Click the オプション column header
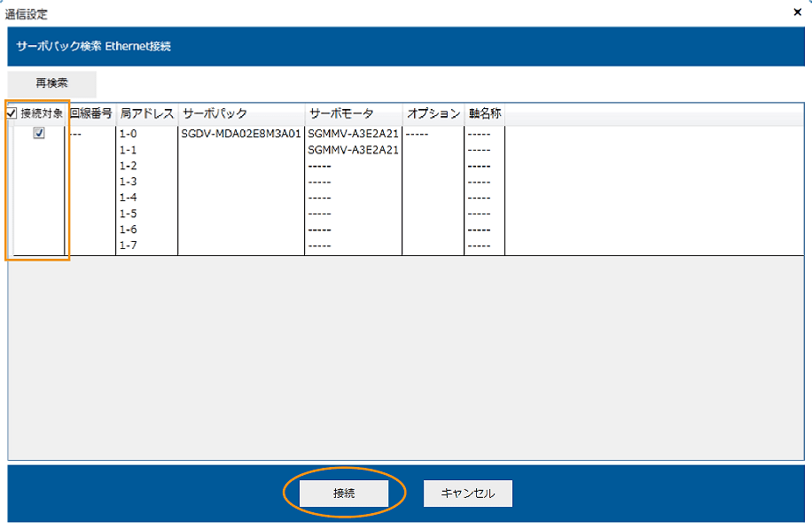The image size is (812, 529). coord(433,114)
